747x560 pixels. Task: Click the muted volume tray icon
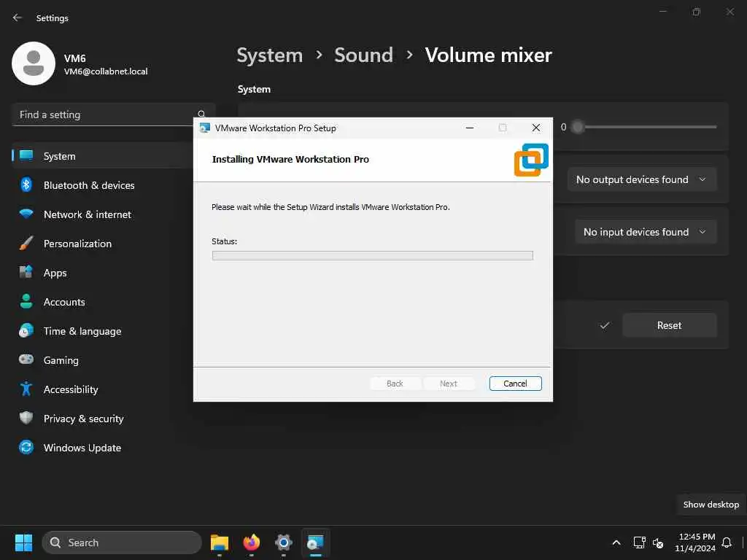click(x=658, y=542)
